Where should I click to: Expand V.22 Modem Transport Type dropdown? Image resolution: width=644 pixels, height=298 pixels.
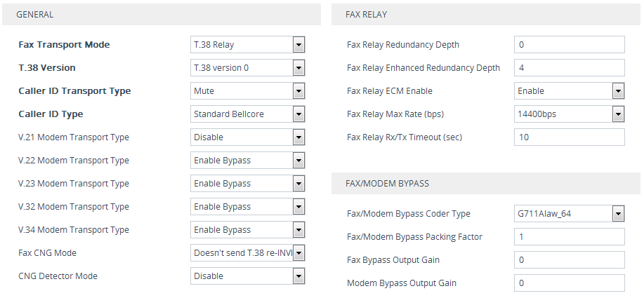[x=247, y=161]
